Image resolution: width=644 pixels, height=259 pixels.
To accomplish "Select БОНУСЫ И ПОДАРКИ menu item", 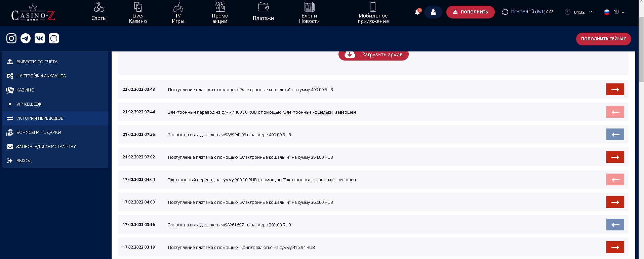I will coord(55,132).
